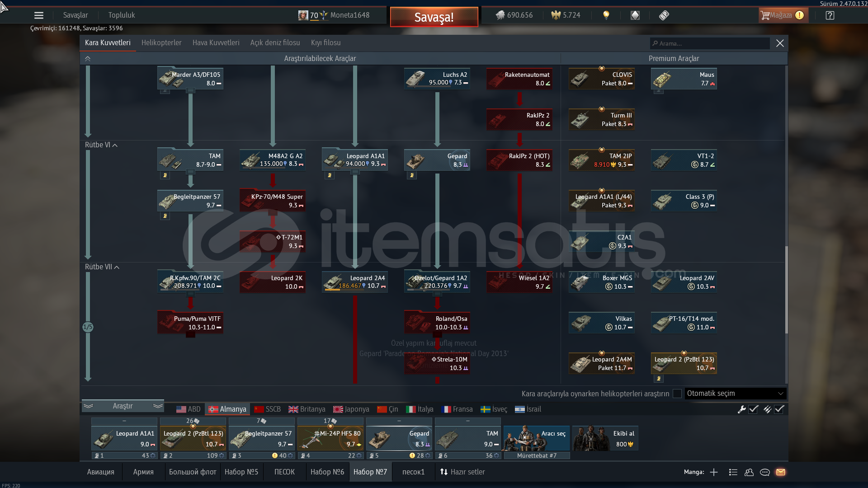The image size is (868, 488).
Task: Select Mi-24P HFS 80 crew slot
Action: 330,438
